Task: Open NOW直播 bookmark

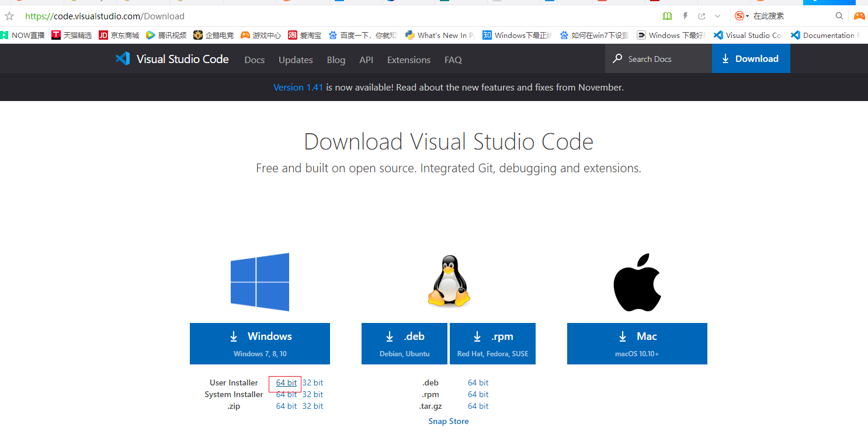Action: coord(23,35)
